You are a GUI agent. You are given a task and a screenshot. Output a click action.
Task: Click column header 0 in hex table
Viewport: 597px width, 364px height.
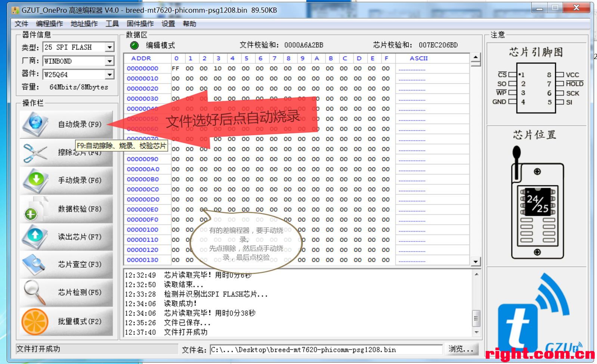(x=176, y=58)
